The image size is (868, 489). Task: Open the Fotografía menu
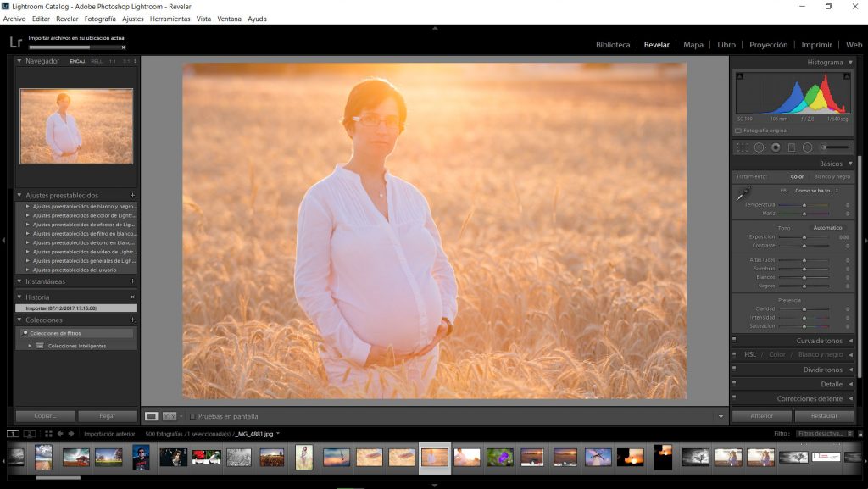coord(98,18)
